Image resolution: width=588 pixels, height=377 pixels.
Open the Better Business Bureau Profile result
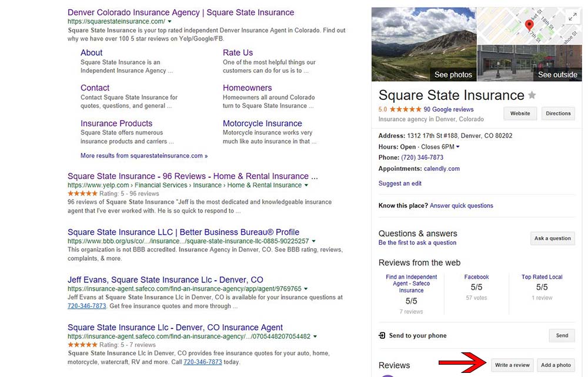pyautogui.click(x=183, y=232)
